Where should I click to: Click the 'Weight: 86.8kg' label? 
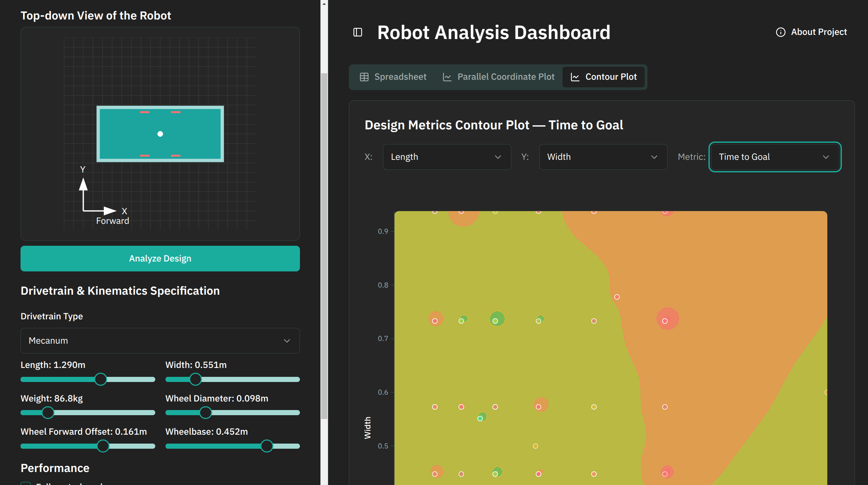coord(52,398)
